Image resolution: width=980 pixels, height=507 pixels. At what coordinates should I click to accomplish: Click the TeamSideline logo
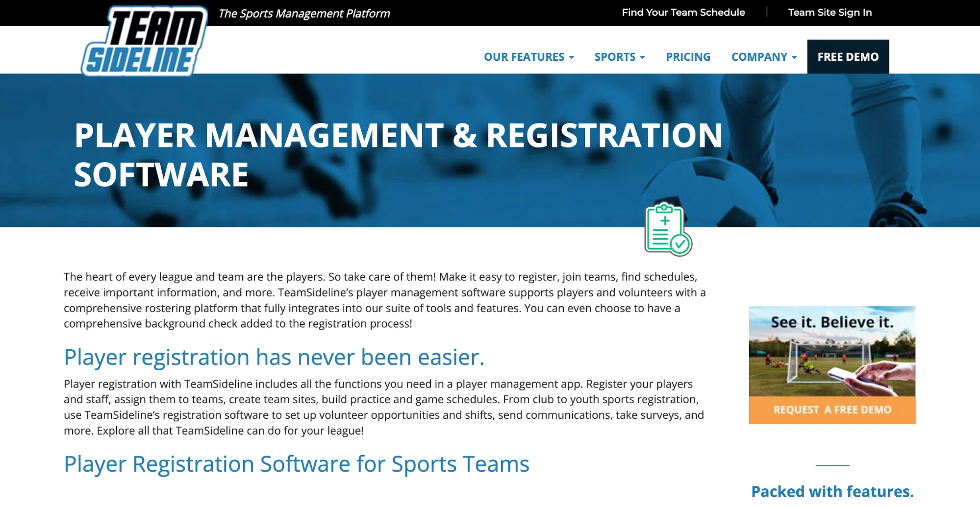pos(145,41)
